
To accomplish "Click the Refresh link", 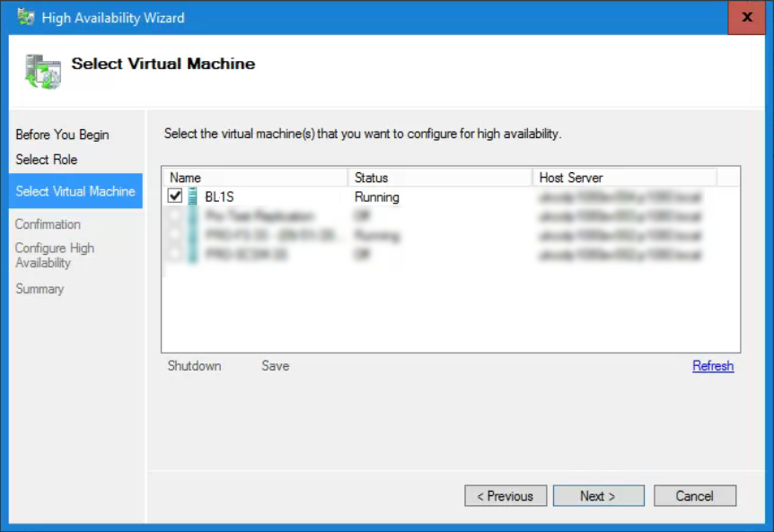I will 713,366.
